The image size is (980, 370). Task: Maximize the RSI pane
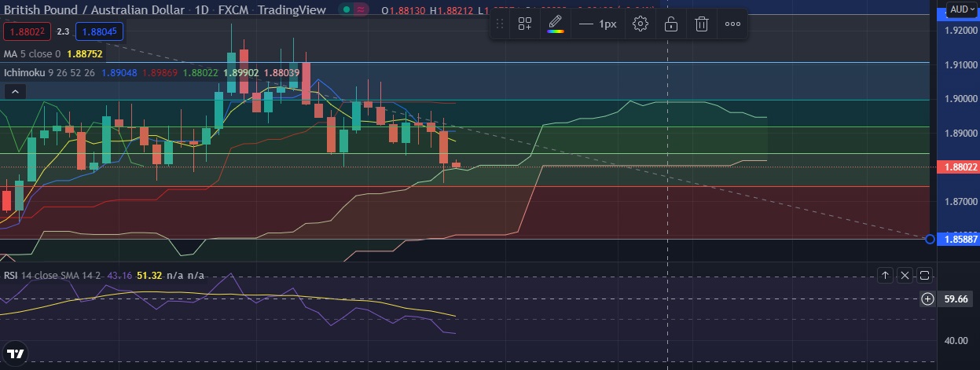coord(924,275)
